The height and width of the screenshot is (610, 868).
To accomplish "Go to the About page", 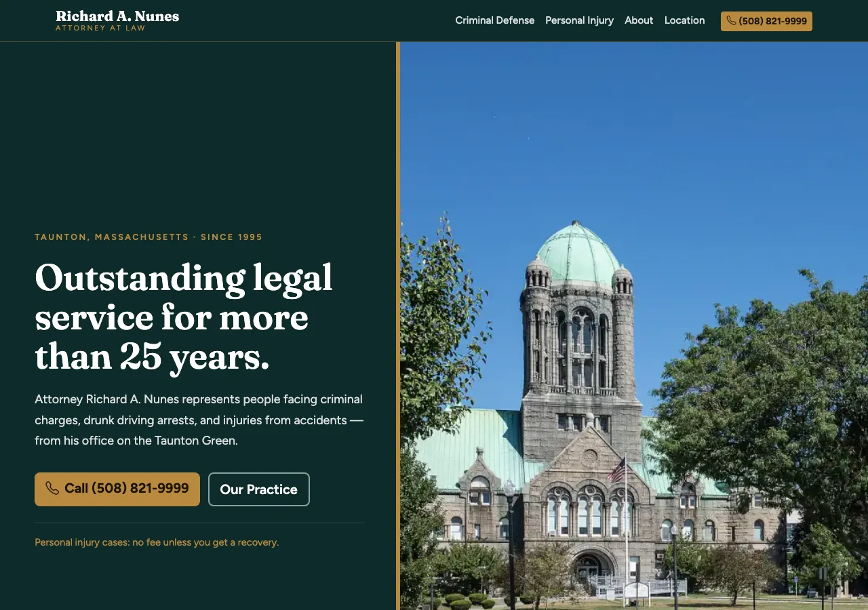I will [x=639, y=20].
